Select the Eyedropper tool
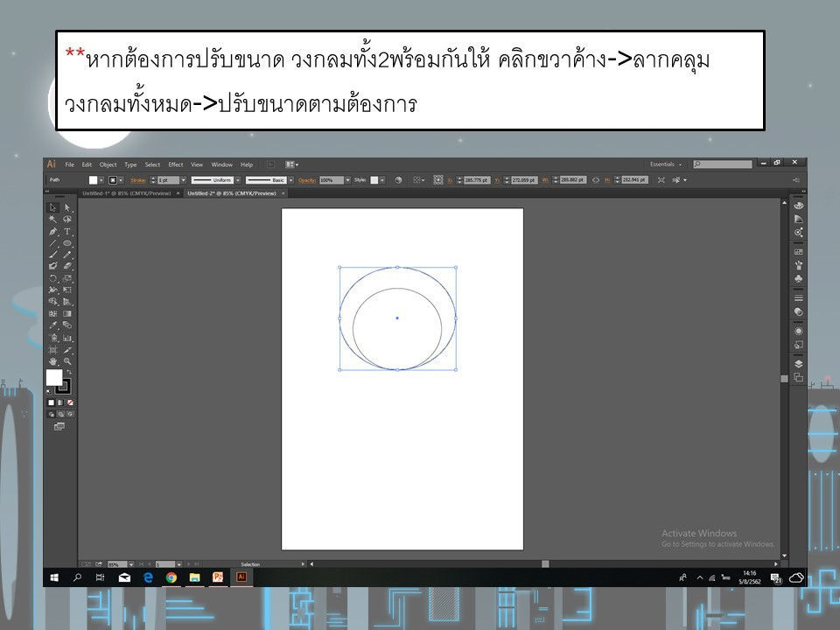 [x=52, y=325]
